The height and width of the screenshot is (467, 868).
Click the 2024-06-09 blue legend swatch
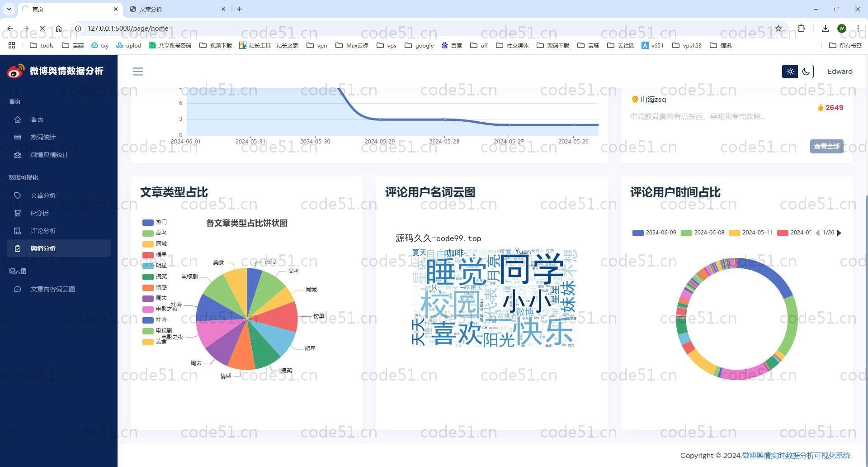click(637, 233)
